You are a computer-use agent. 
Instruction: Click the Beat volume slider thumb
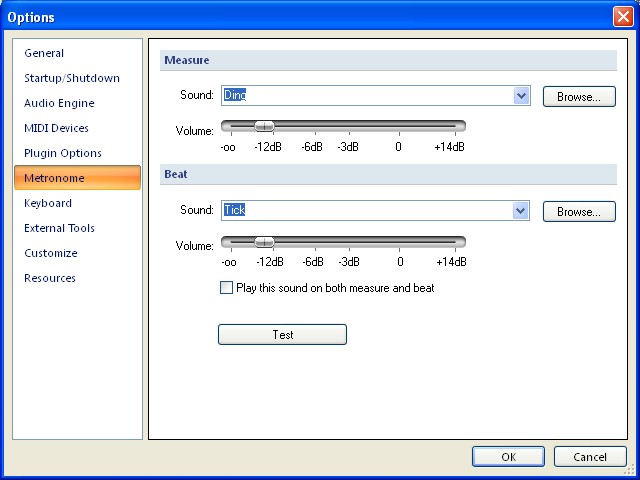click(264, 242)
